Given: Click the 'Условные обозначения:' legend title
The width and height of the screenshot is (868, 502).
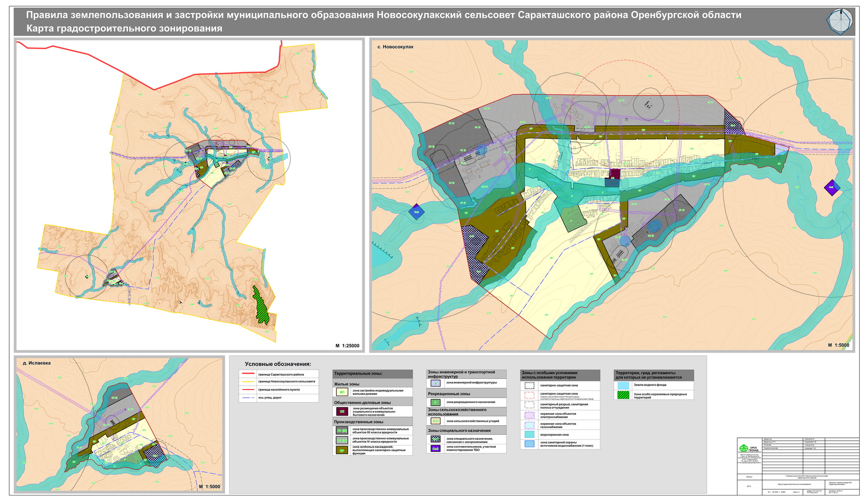Looking at the screenshot, I should pyautogui.click(x=278, y=364).
